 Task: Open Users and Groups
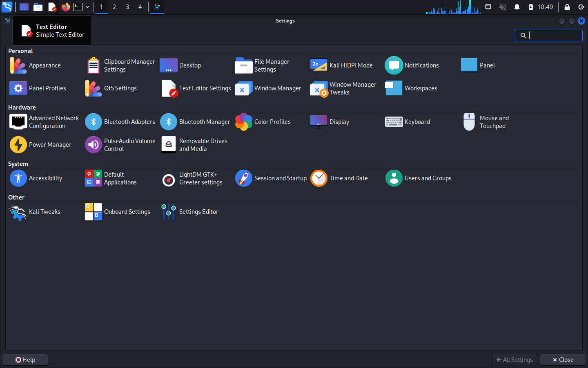tap(419, 178)
